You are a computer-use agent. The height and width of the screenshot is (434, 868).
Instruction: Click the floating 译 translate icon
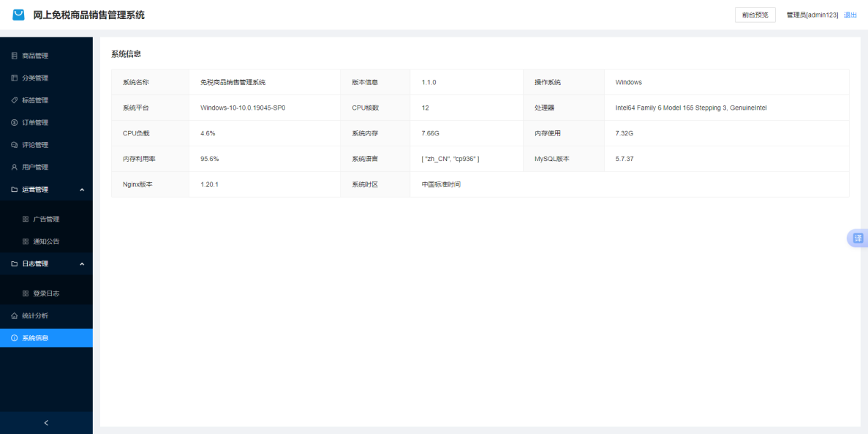tap(858, 239)
